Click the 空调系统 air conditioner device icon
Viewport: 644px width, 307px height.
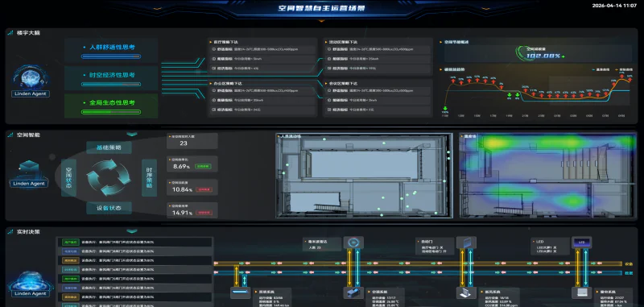click(x=353, y=293)
